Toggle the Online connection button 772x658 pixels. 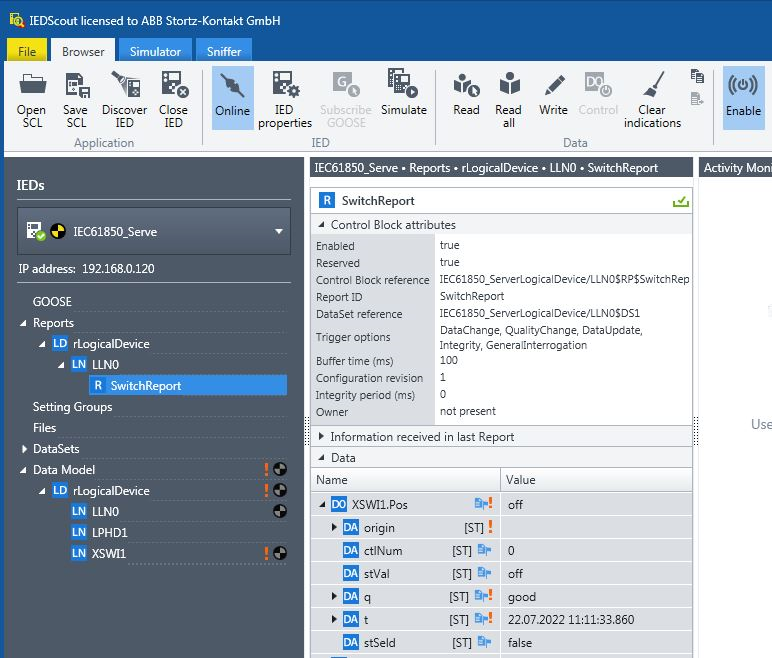click(232, 98)
